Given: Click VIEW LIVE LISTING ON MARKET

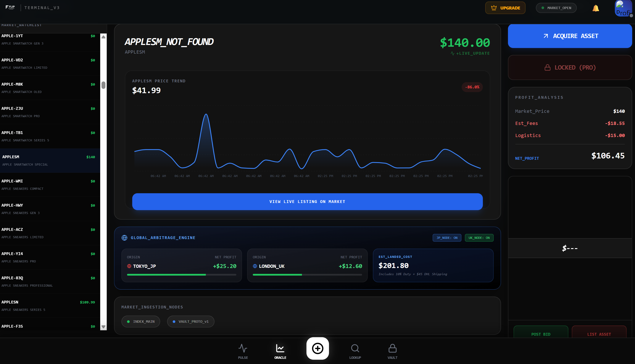Looking at the screenshot, I should coord(307,201).
